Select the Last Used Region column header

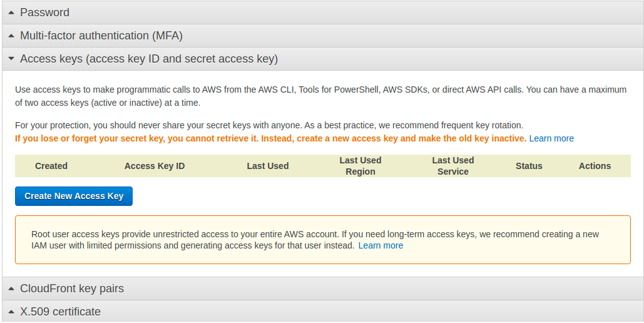(360, 166)
